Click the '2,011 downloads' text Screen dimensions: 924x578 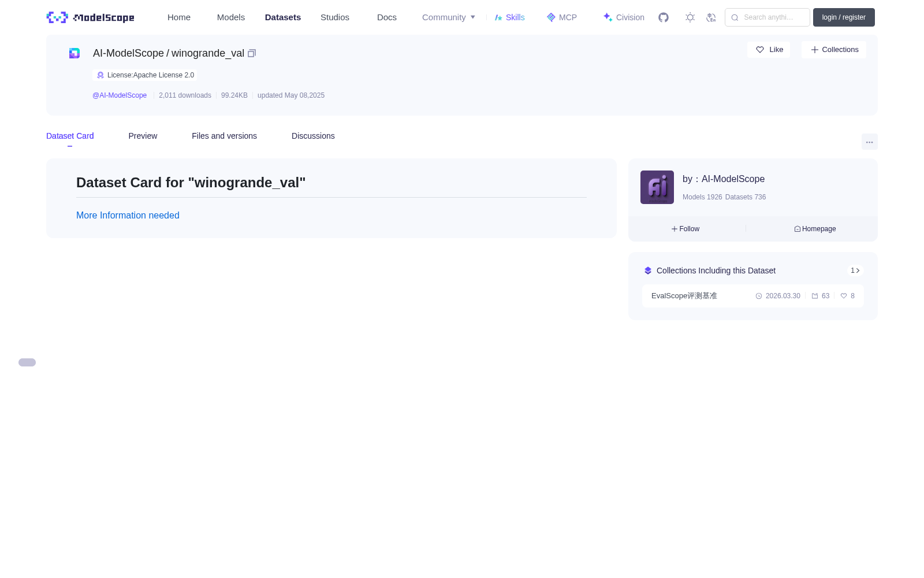pyautogui.click(x=185, y=95)
